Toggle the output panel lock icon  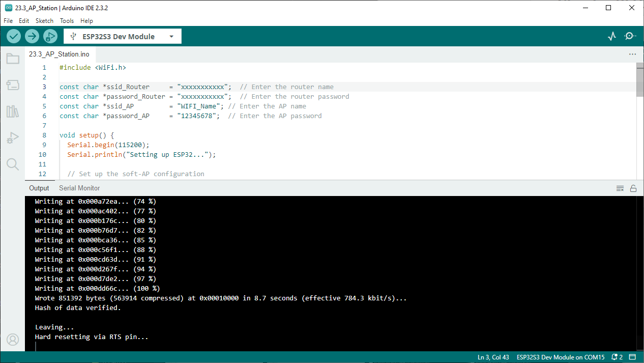coord(633,188)
